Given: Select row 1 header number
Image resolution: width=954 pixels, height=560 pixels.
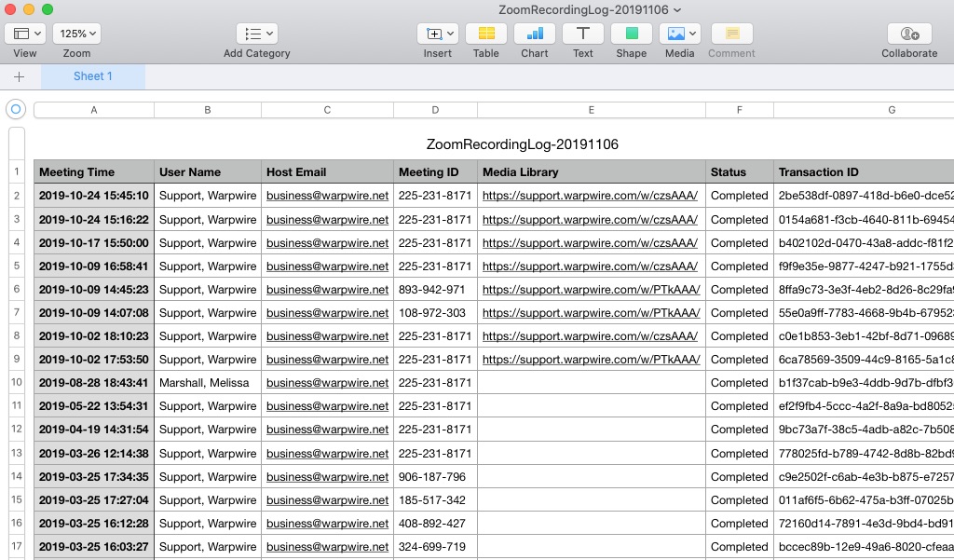Looking at the screenshot, I should coord(17,171).
